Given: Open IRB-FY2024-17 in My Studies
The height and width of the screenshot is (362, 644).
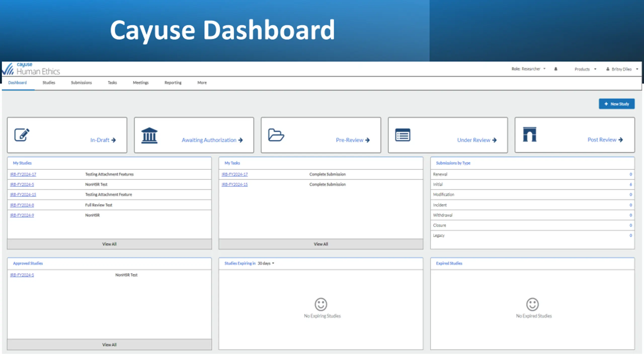Looking at the screenshot, I should coord(23,174).
